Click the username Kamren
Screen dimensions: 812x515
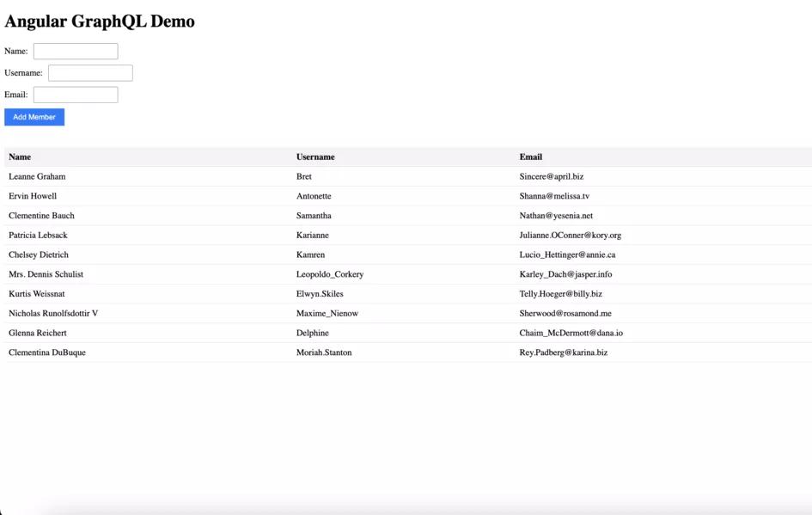point(311,254)
